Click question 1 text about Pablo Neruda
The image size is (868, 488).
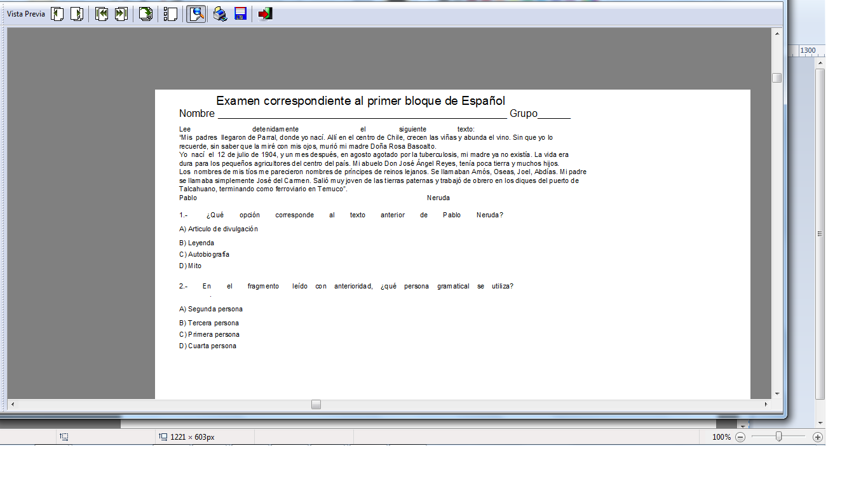tap(341, 215)
